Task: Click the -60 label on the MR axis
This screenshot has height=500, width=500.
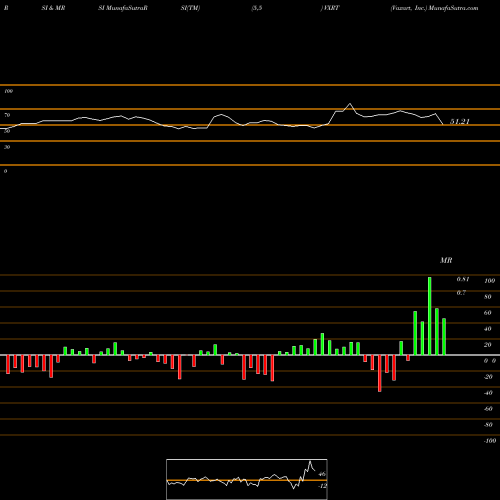Action: (x=488, y=409)
